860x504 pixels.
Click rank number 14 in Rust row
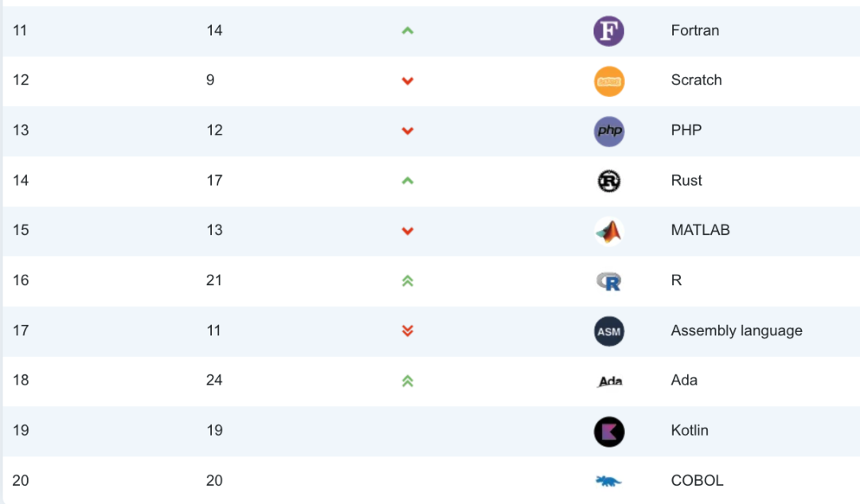pos(21,180)
